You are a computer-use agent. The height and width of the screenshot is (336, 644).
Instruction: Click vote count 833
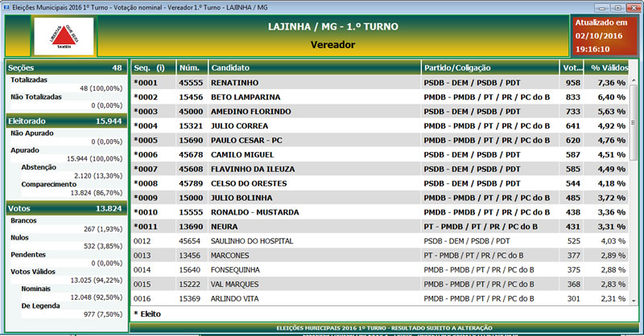coord(573,96)
